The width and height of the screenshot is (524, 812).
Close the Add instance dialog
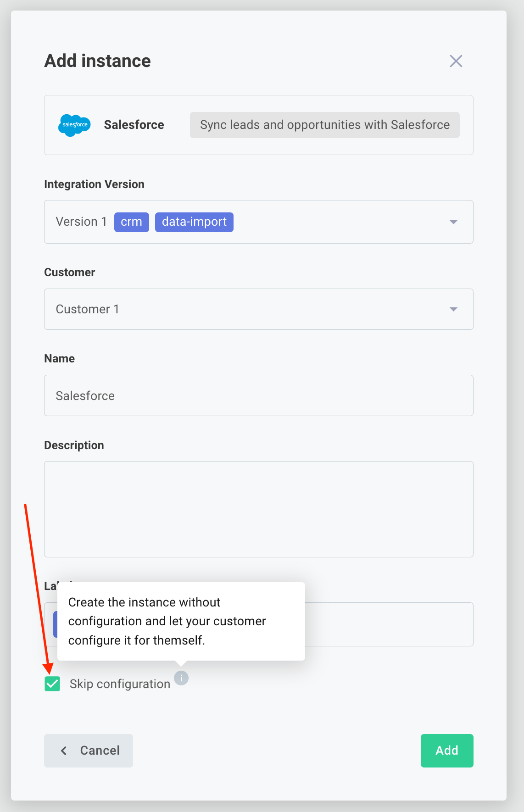click(x=456, y=61)
